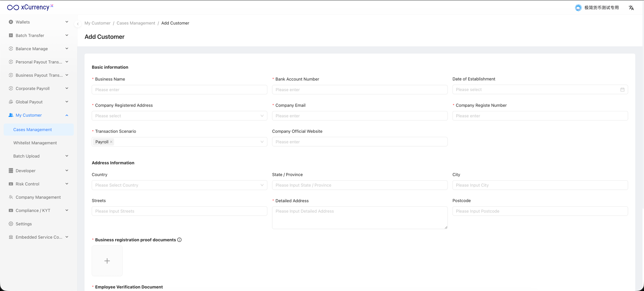This screenshot has height=291, width=644.
Task: Remove the Payroll tag
Action: coord(111,142)
